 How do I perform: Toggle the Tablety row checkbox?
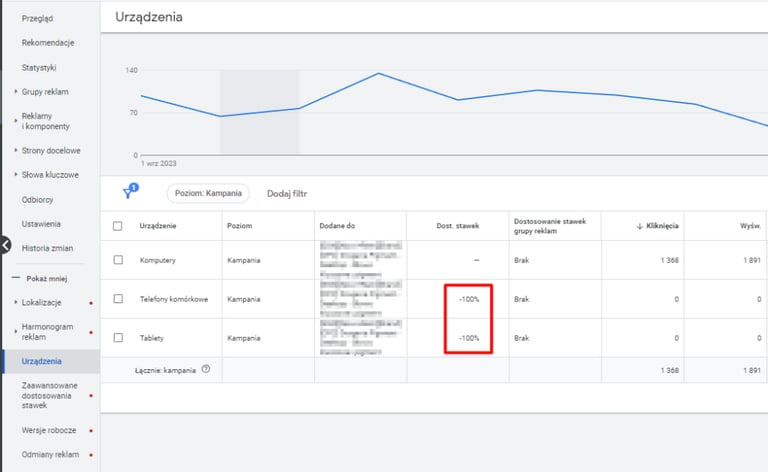pos(118,338)
